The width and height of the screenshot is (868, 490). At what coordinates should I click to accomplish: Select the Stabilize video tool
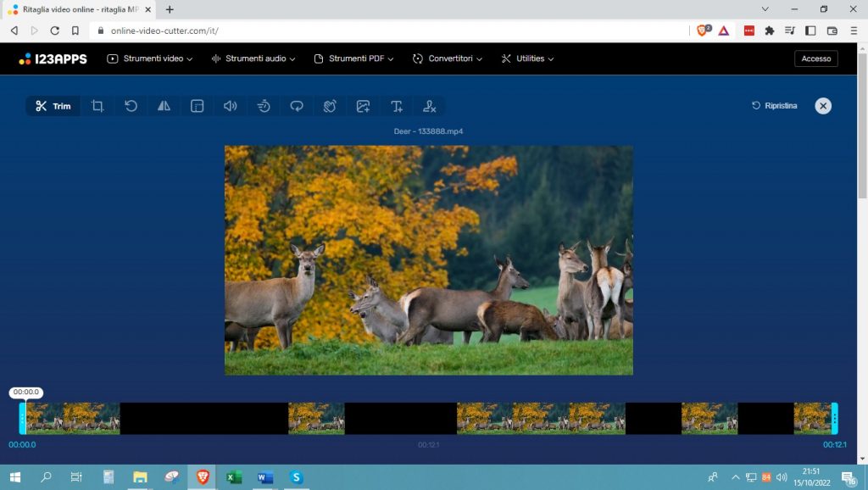(x=330, y=106)
